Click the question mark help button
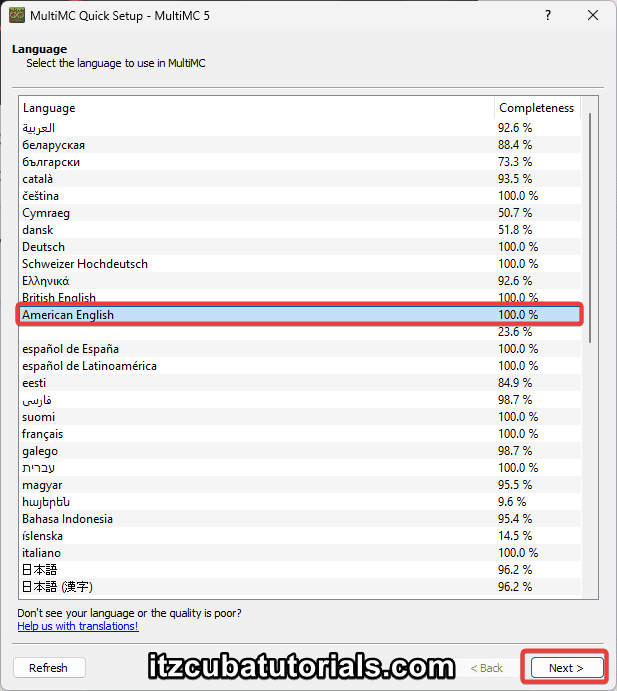Screen dimensions: 617x691 click(x=548, y=16)
